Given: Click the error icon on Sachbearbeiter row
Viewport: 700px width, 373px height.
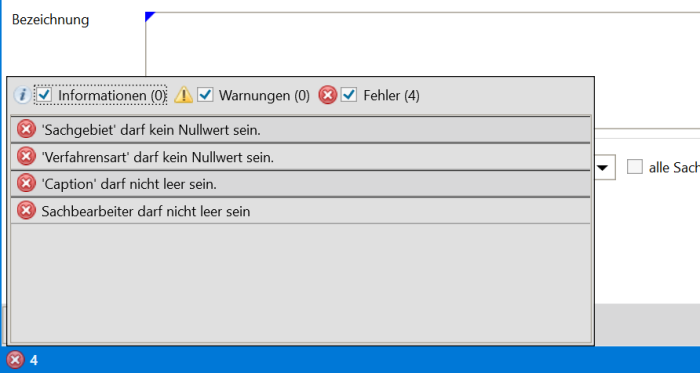Looking at the screenshot, I should coord(26,210).
